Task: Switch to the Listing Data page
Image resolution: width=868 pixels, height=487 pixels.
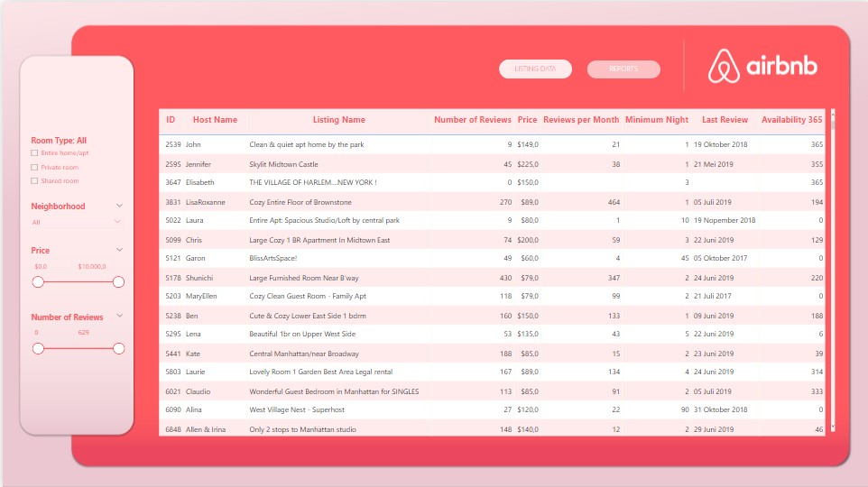Action: click(535, 69)
